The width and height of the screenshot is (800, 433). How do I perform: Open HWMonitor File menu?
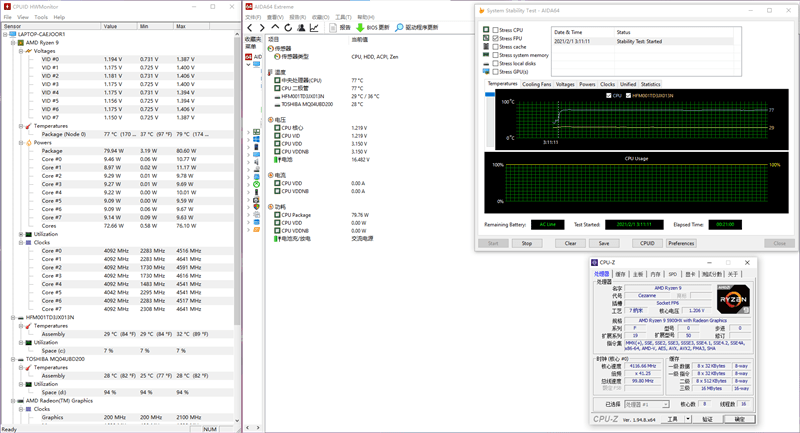8,17
